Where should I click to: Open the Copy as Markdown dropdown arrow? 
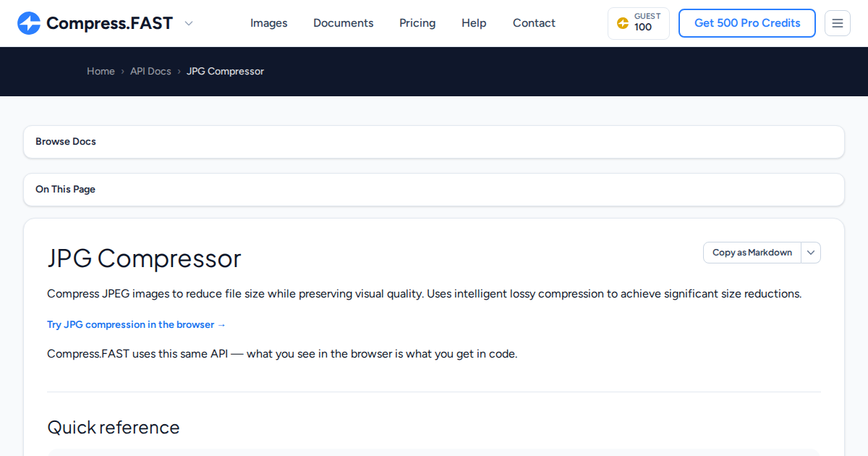pyautogui.click(x=811, y=253)
